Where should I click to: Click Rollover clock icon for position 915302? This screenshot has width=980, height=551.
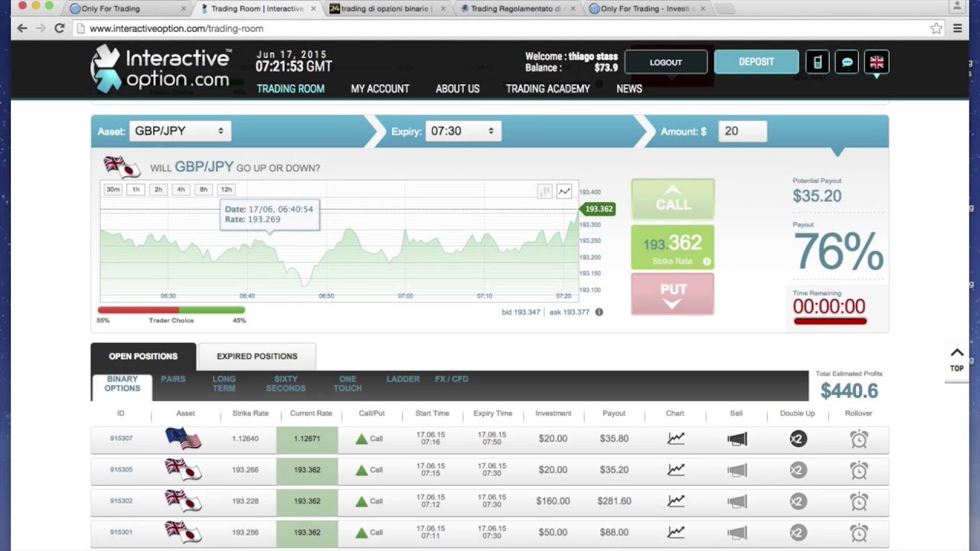[x=859, y=501]
